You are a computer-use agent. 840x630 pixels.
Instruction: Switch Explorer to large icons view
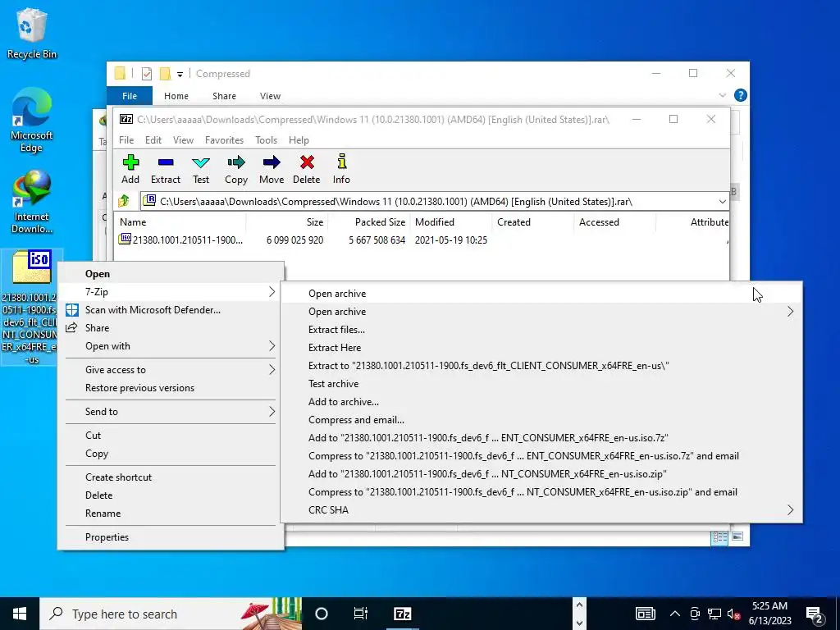[x=737, y=536]
